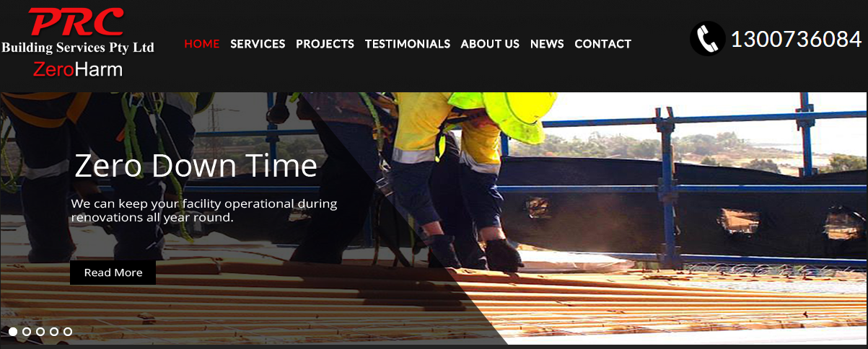The width and height of the screenshot is (868, 349).
Task: Click the ZeroHarm logo text
Action: [78, 70]
